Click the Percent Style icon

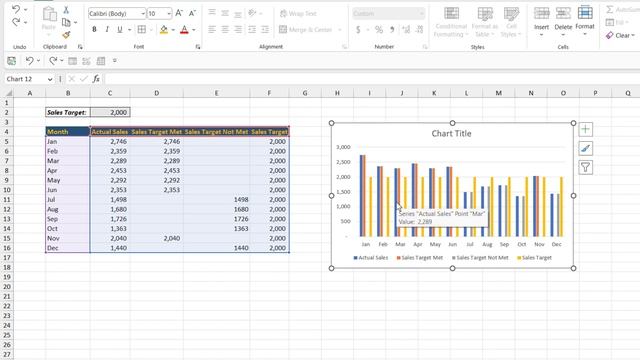click(379, 30)
